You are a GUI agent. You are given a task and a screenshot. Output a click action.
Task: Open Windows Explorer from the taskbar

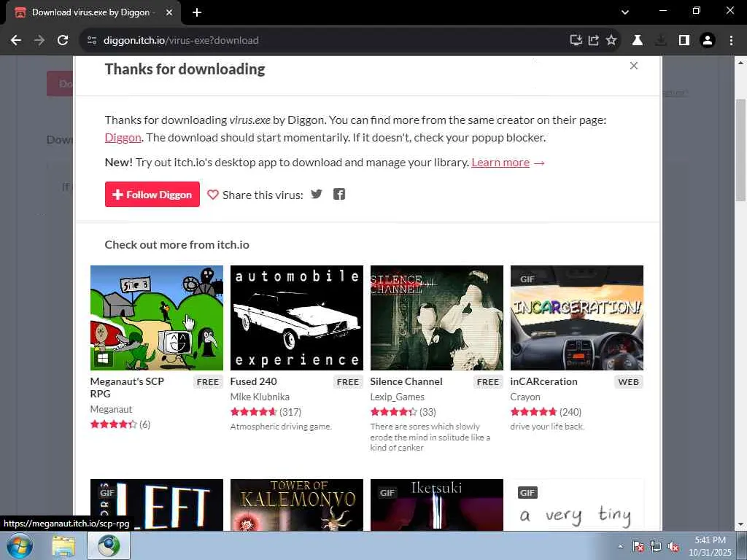point(63,545)
